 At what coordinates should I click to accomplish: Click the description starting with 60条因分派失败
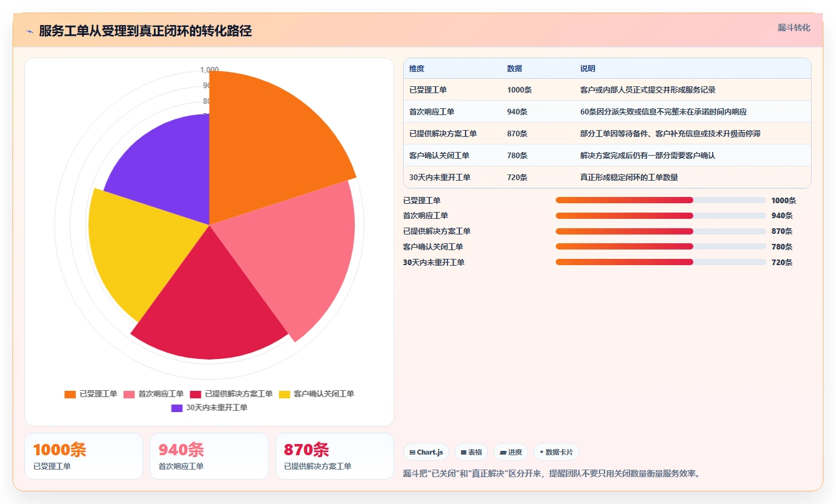(x=663, y=112)
